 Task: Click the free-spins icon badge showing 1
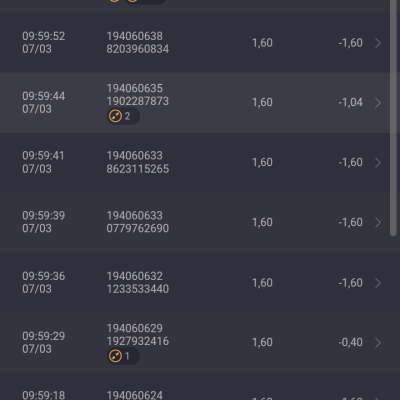click(123, 356)
